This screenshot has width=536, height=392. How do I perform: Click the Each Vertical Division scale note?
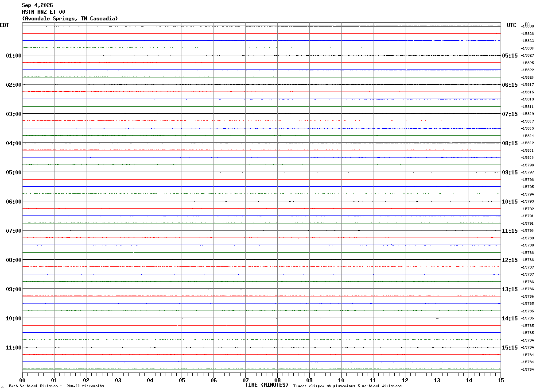[56, 386]
